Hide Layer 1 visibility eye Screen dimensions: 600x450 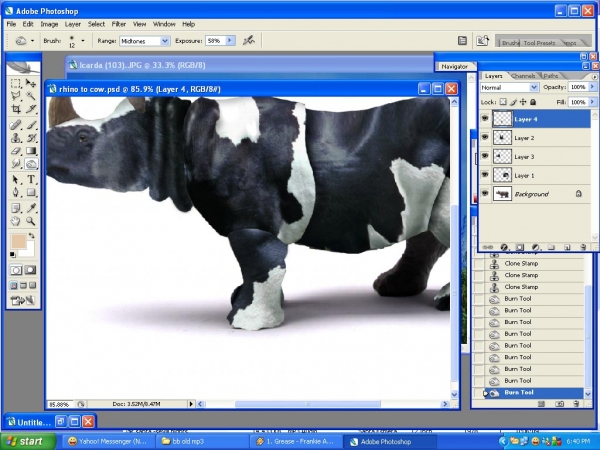click(485, 175)
